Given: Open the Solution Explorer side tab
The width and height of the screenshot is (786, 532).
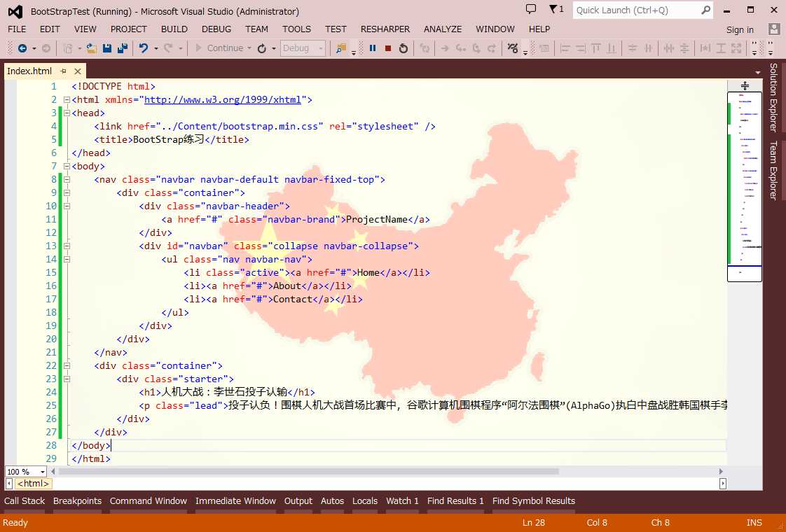Looking at the screenshot, I should pyautogui.click(x=773, y=98).
